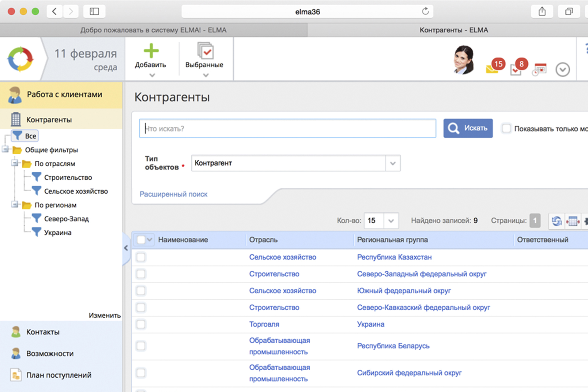Open the calendar icon in the header

point(540,69)
